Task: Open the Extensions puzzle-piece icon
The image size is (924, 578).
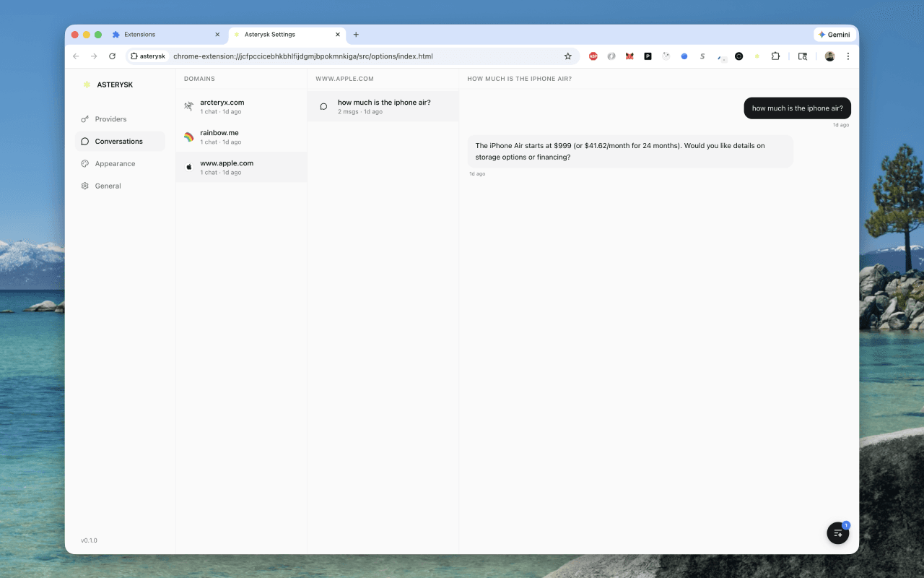Action: point(775,56)
